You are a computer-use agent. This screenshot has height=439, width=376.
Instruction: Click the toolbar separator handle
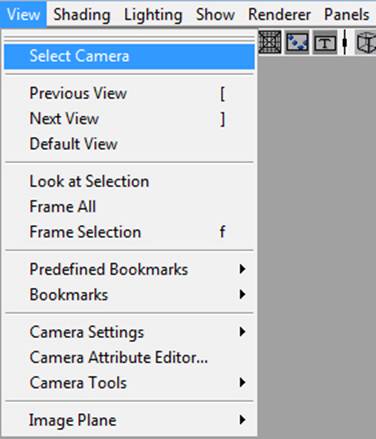click(345, 42)
